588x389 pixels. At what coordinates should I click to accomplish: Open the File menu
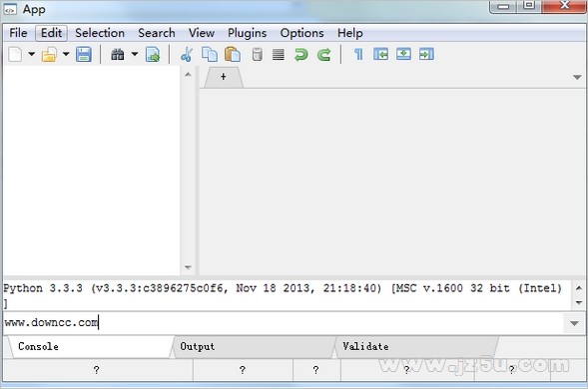(18, 33)
